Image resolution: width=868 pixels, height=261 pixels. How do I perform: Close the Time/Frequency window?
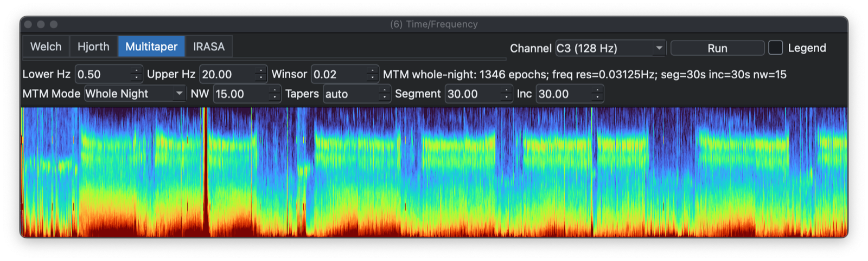tap(28, 24)
